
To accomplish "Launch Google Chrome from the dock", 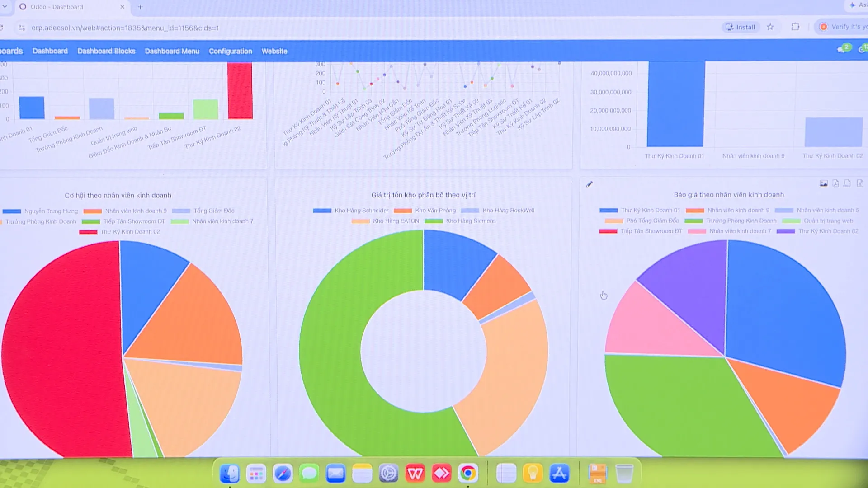I will pos(468,473).
